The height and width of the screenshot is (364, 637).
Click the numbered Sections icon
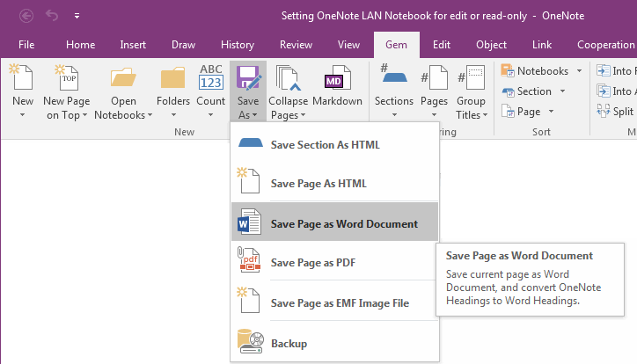tap(393, 74)
